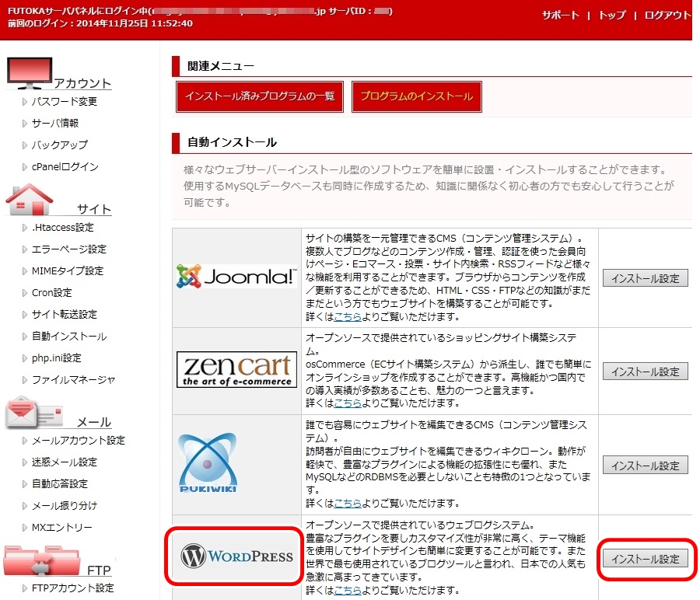Open ファイルマネージャ link
The height and width of the screenshot is (600, 700).
pos(73,381)
